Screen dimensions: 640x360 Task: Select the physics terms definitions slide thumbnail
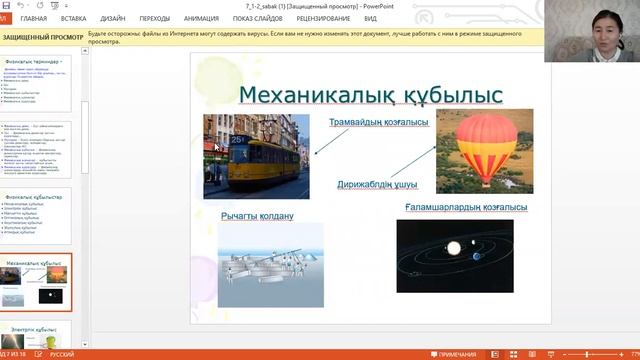click(36, 149)
